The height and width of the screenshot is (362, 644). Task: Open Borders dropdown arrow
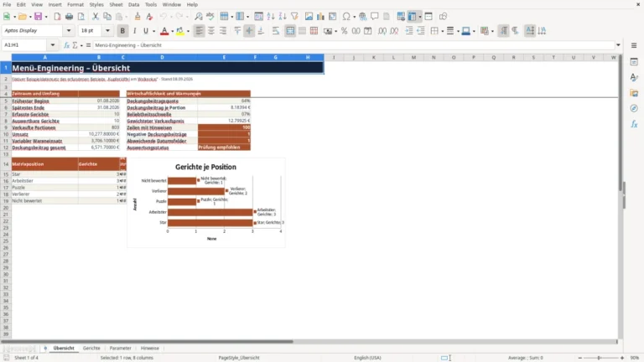pos(442,31)
